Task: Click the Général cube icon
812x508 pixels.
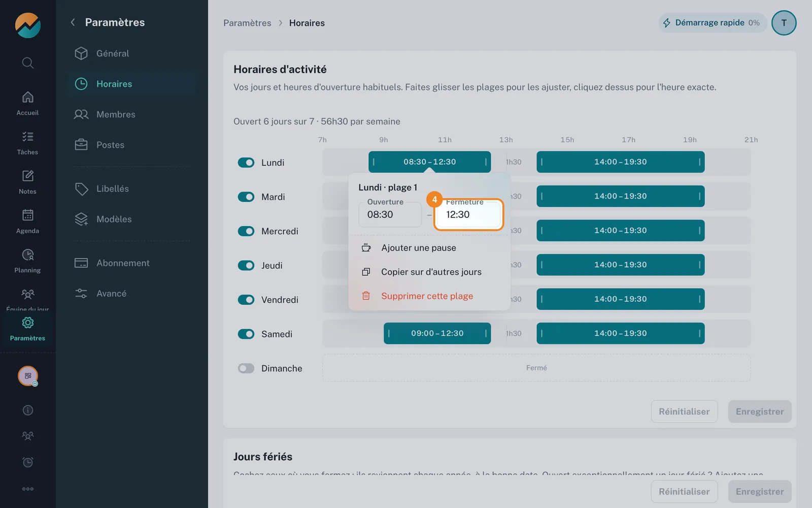Action: pos(81,53)
